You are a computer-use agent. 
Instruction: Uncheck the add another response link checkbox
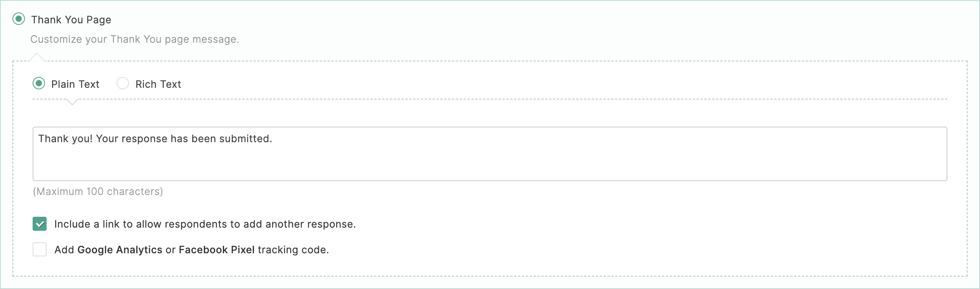pos(40,224)
